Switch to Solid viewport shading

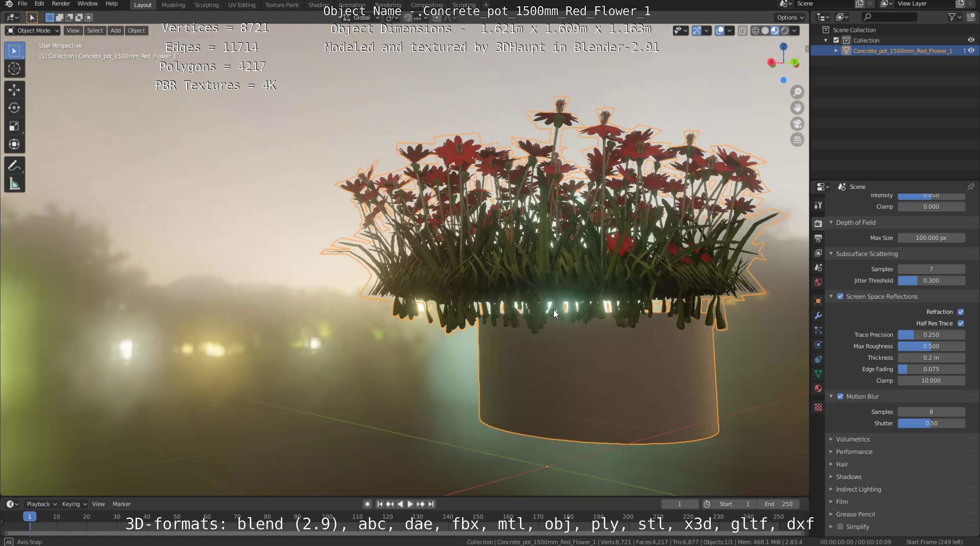click(x=765, y=31)
